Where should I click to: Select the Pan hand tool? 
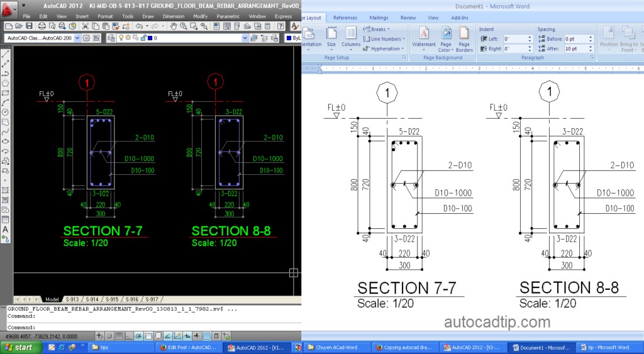[x=173, y=26]
